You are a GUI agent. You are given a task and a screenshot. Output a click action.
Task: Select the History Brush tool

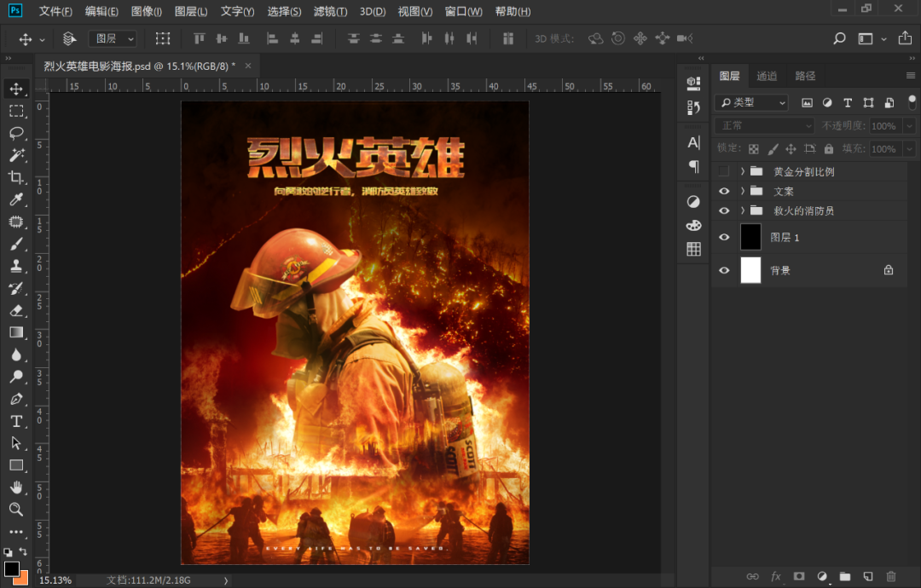tap(16, 288)
